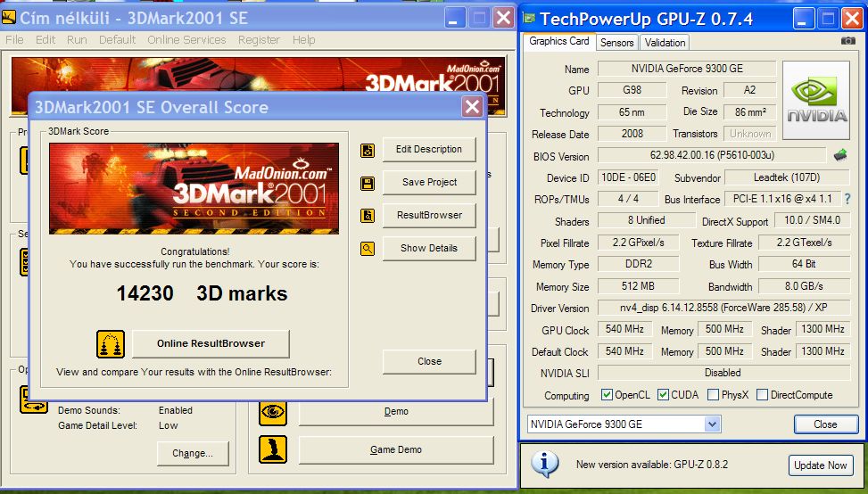Click the Show Details magnifier icon
Viewport: 868px width, 494px height.
pos(368,249)
